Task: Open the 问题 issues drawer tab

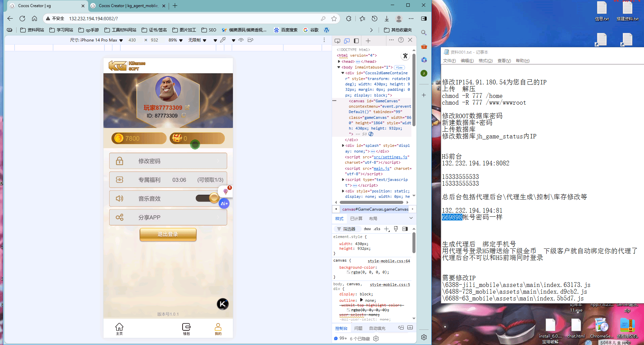Action: [x=358, y=328]
